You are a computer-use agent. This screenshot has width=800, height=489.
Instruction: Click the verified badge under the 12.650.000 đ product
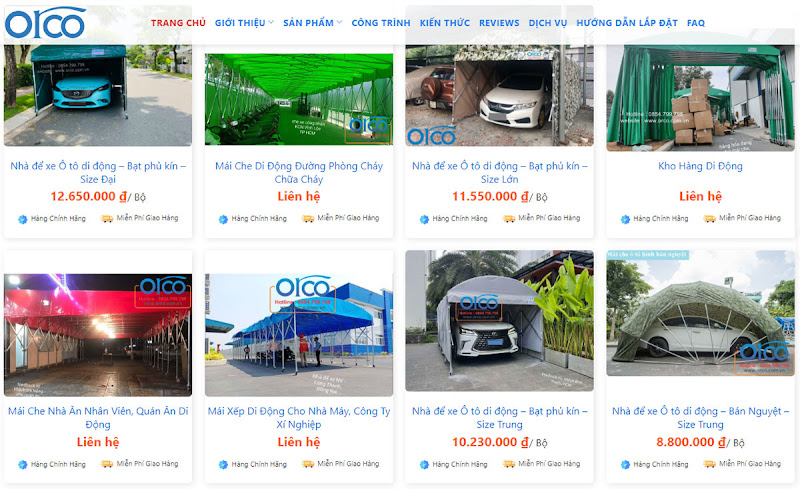22,219
